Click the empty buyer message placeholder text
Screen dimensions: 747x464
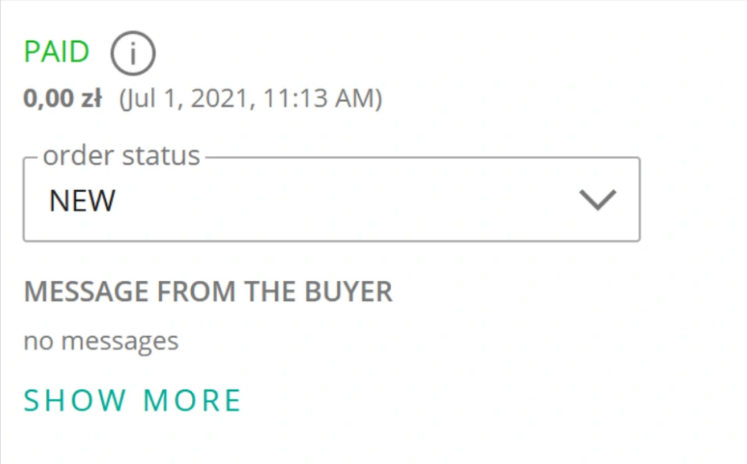(x=101, y=341)
